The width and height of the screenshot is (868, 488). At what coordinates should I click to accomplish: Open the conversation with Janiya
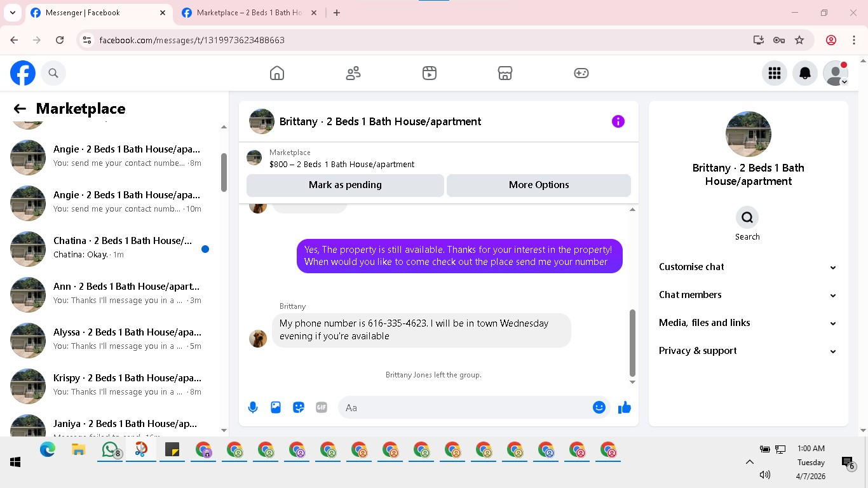(x=114, y=425)
